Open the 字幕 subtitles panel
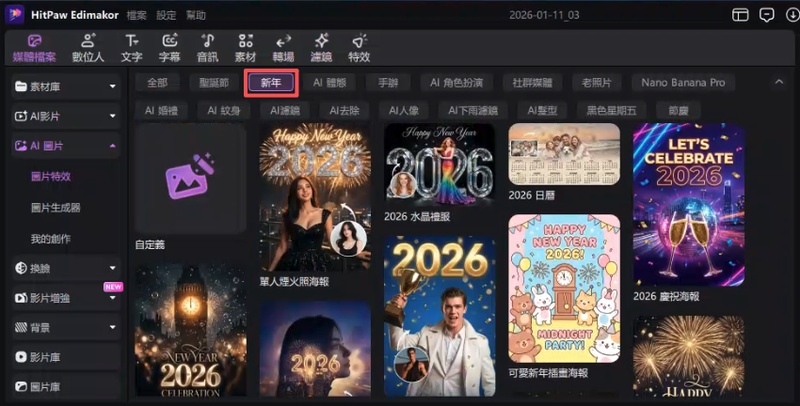 point(170,46)
